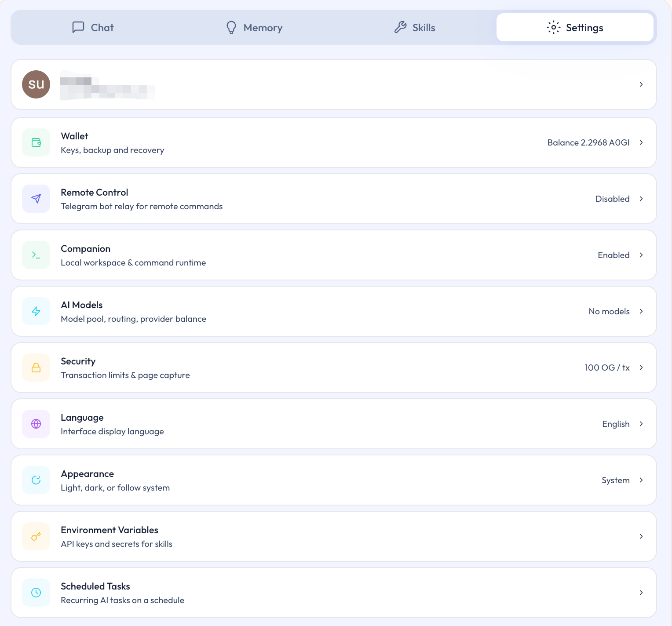This screenshot has height=626, width=672.
Task: Click the Remote Control paper plane icon
Action: tap(36, 199)
